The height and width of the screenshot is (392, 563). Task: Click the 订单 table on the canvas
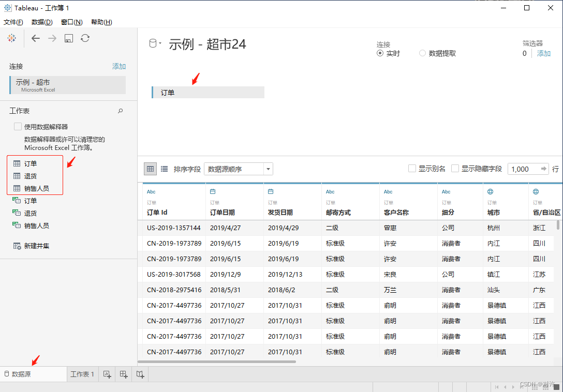(x=208, y=92)
